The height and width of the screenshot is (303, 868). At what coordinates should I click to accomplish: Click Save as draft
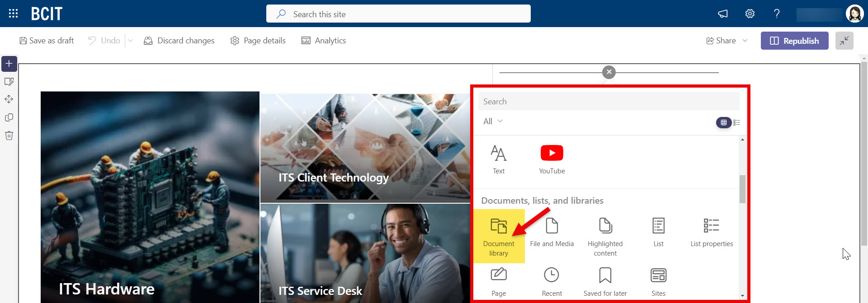click(x=47, y=41)
